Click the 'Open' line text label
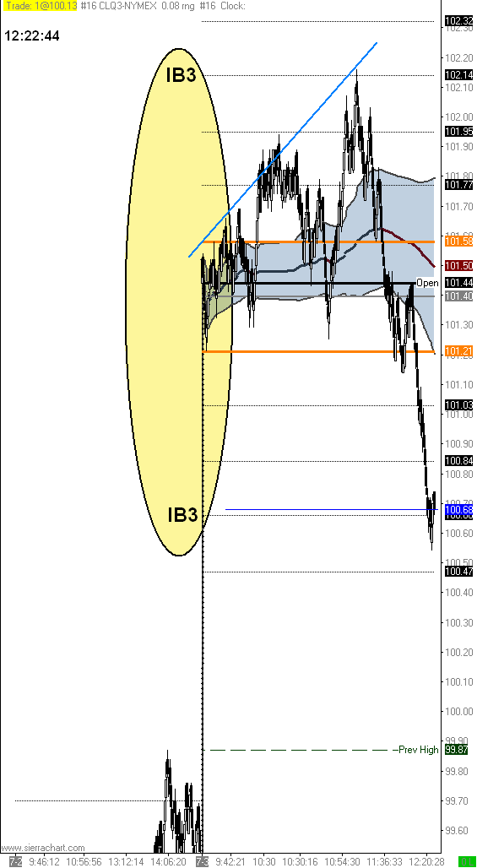477x868 pixels. coord(427,284)
